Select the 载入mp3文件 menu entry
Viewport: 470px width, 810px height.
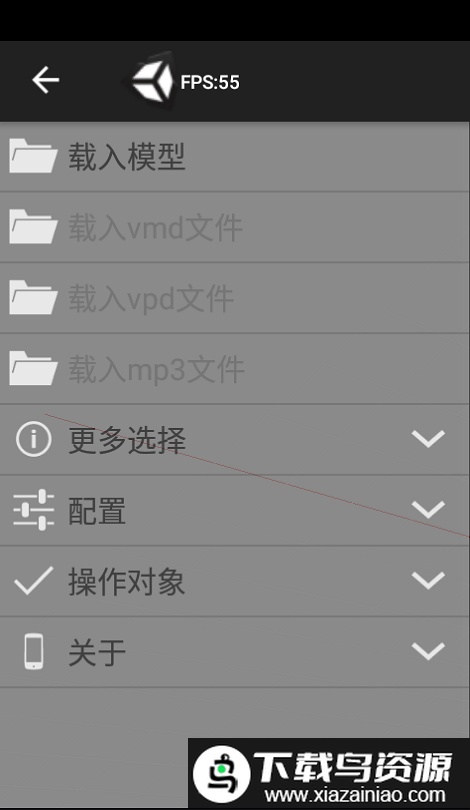click(x=234, y=369)
